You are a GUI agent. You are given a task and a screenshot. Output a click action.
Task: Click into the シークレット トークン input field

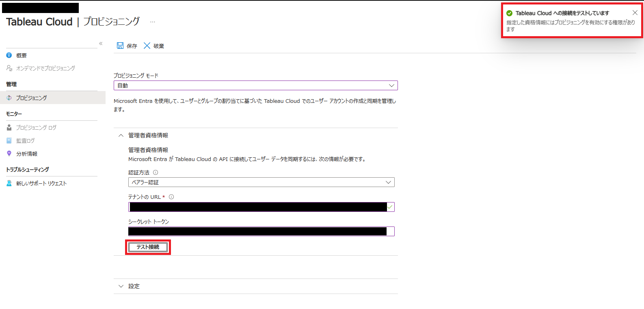261,231
